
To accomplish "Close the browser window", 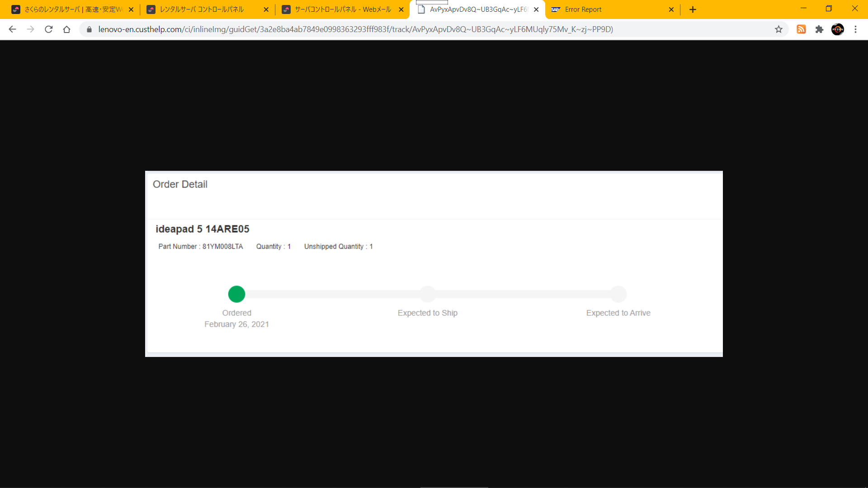I will [x=855, y=8].
